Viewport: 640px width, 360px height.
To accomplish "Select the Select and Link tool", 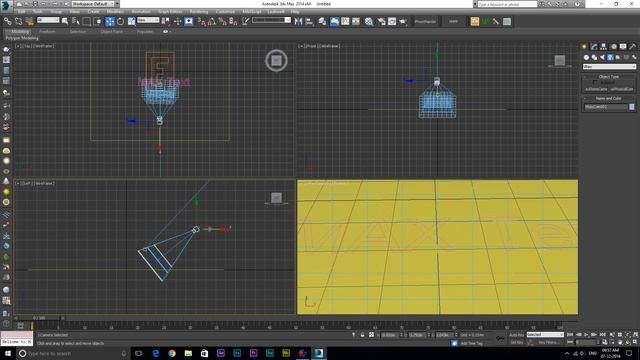I will pos(7,21).
